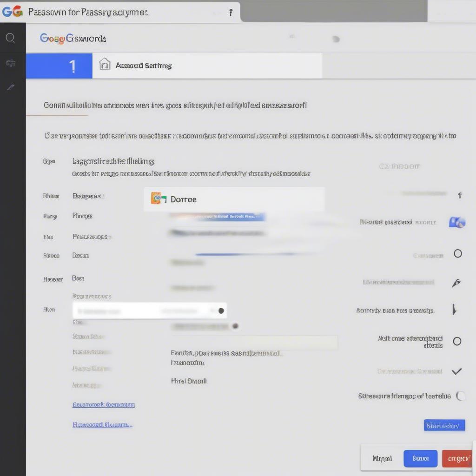The width and height of the screenshot is (476, 476).
Task: Click the Google G logo in the tab
Action: tap(12, 12)
